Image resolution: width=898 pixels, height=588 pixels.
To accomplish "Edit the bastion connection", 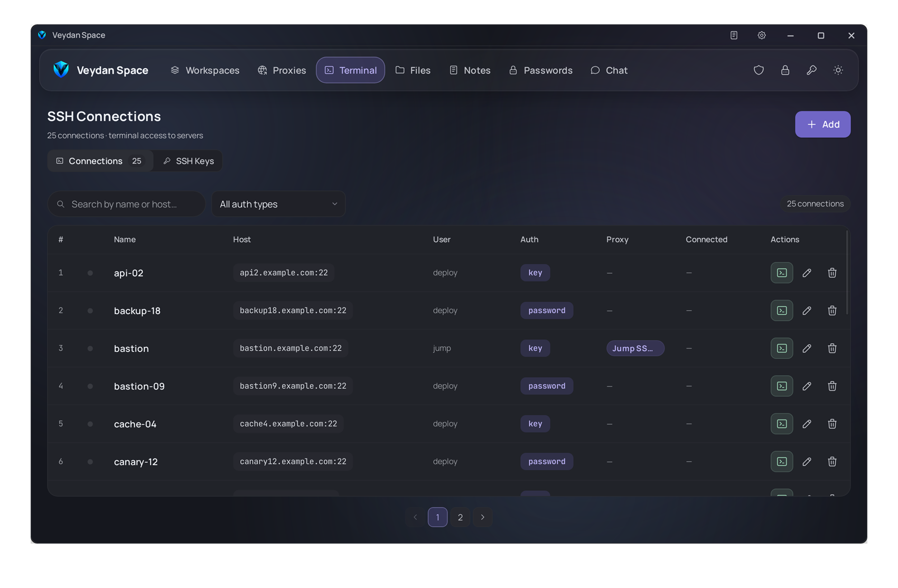I will click(807, 348).
